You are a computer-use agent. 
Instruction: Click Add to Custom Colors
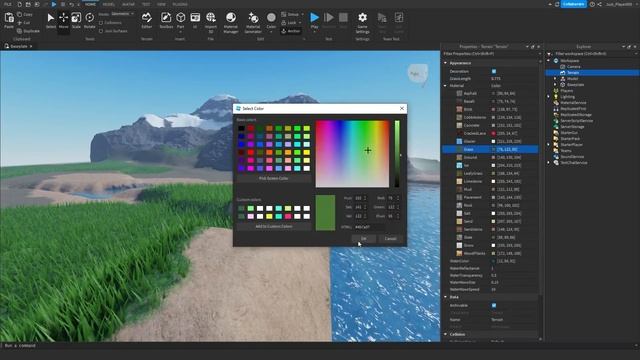(273, 226)
